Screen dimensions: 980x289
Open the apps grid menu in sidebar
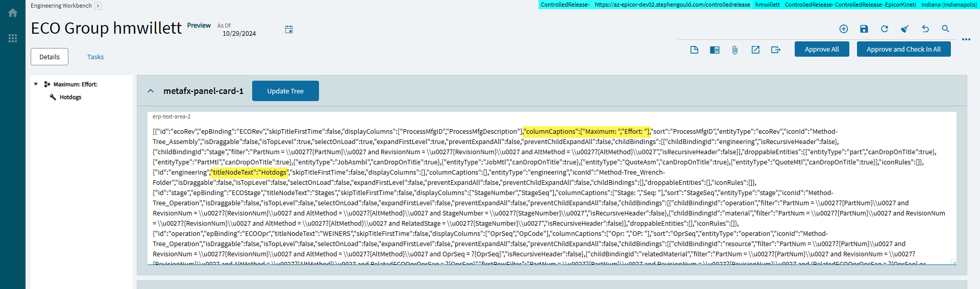point(13,38)
